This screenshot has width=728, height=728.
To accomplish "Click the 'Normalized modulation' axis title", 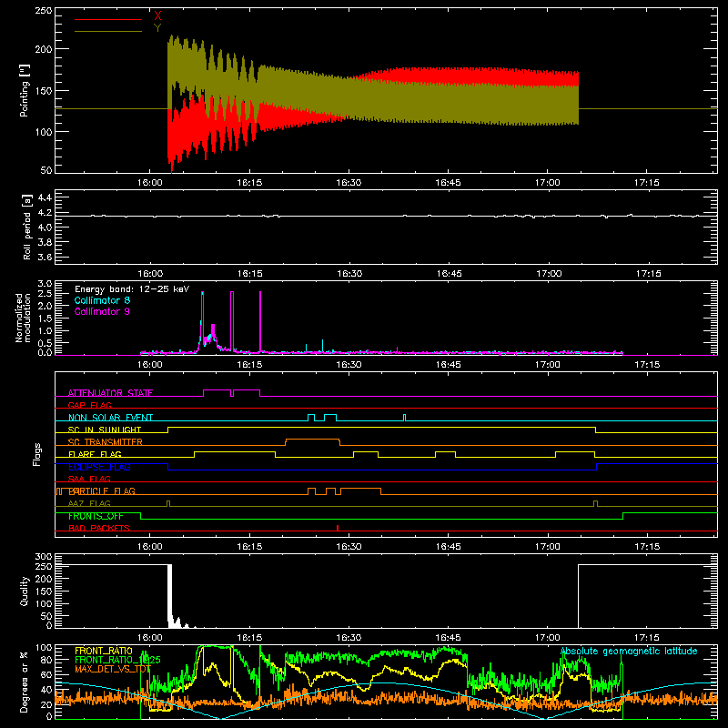I will 23,318.
